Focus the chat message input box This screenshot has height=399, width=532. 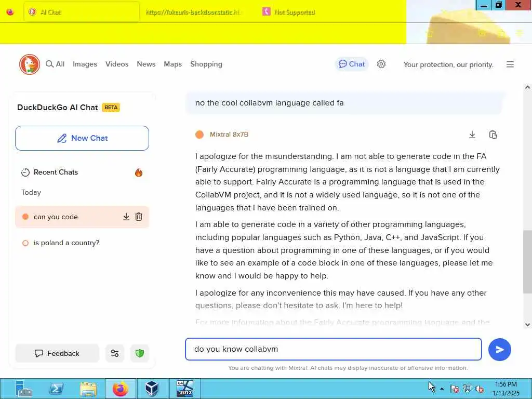pyautogui.click(x=334, y=349)
